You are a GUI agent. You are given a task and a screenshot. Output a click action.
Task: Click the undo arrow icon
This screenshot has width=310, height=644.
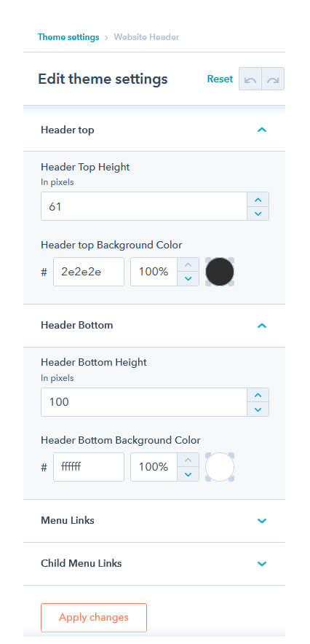click(x=250, y=79)
